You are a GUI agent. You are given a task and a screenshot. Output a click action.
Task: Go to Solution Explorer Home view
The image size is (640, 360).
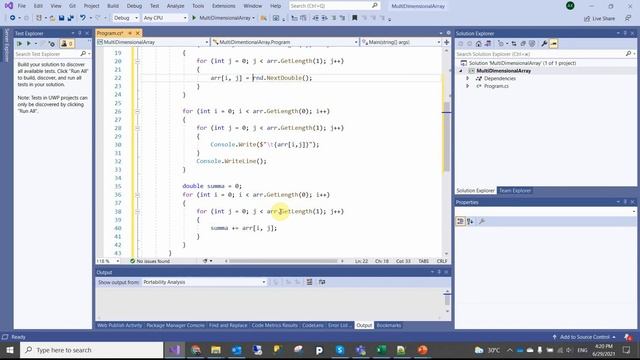pos(479,44)
